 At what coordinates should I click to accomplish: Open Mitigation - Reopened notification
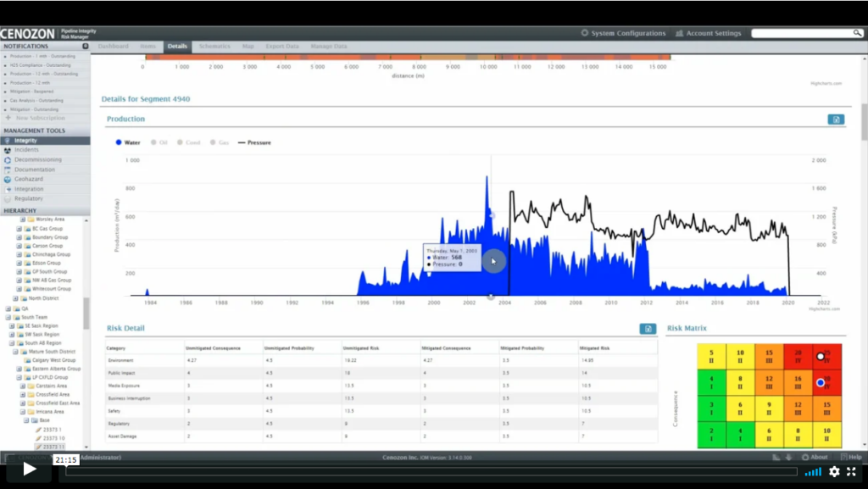tap(31, 92)
